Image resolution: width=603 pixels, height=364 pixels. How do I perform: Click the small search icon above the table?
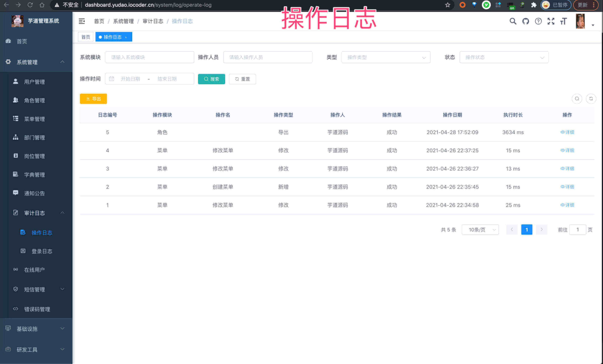coord(577,99)
